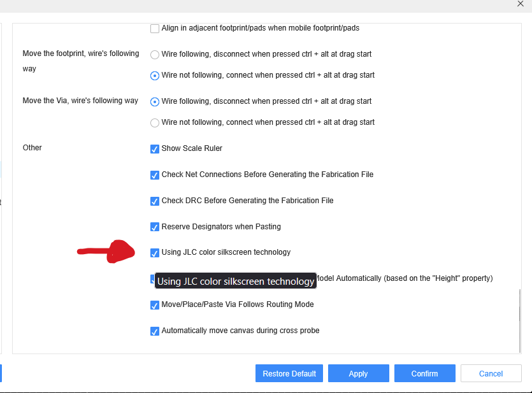This screenshot has height=393, width=532.
Task: Confirm the settings changes
Action: [x=424, y=374]
